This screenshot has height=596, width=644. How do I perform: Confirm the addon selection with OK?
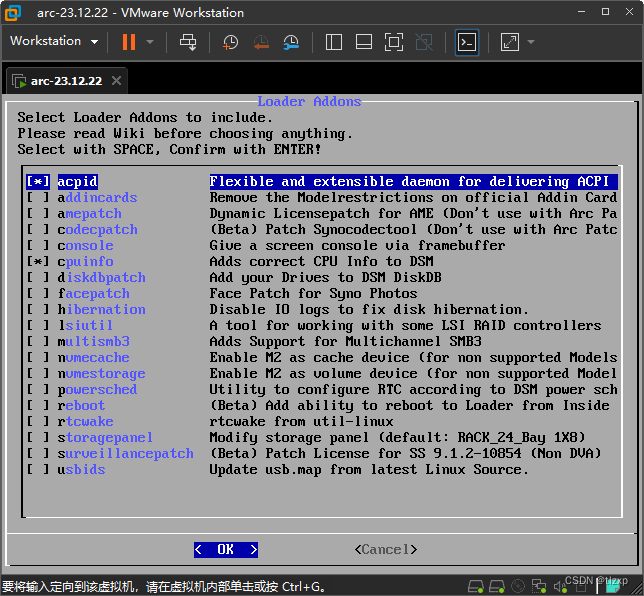click(x=226, y=550)
